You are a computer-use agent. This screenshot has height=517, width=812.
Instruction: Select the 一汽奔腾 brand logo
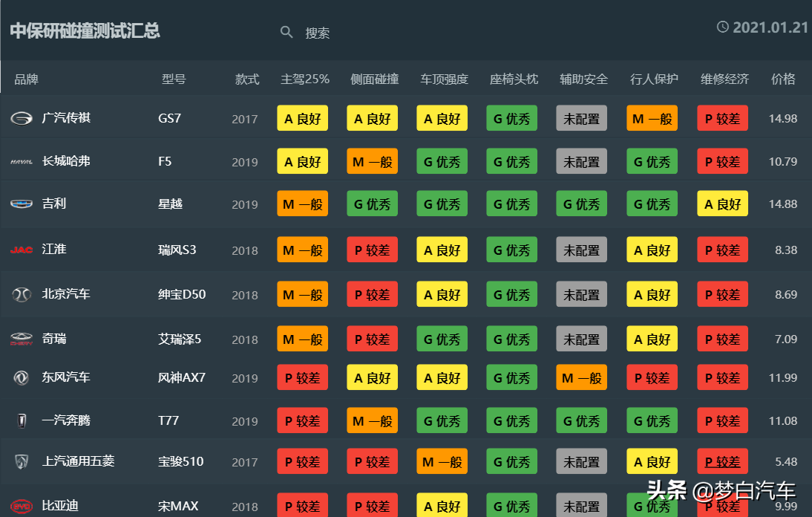[x=22, y=420]
